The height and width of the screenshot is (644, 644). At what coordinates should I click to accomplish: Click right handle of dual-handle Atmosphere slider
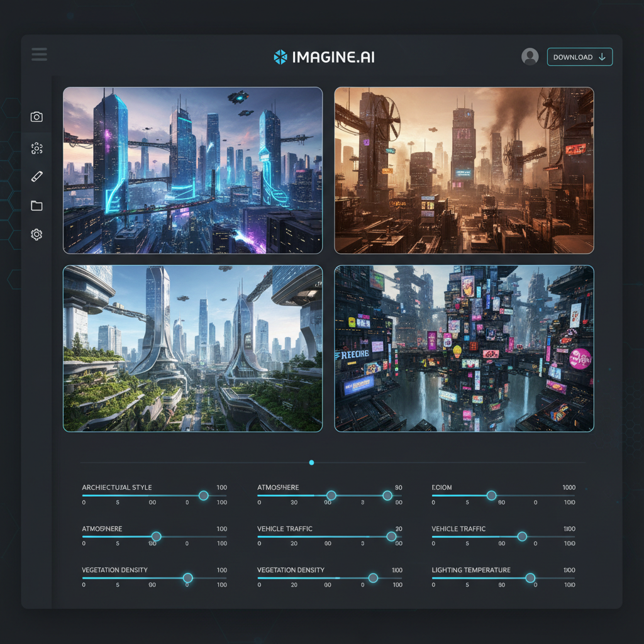coord(387,496)
